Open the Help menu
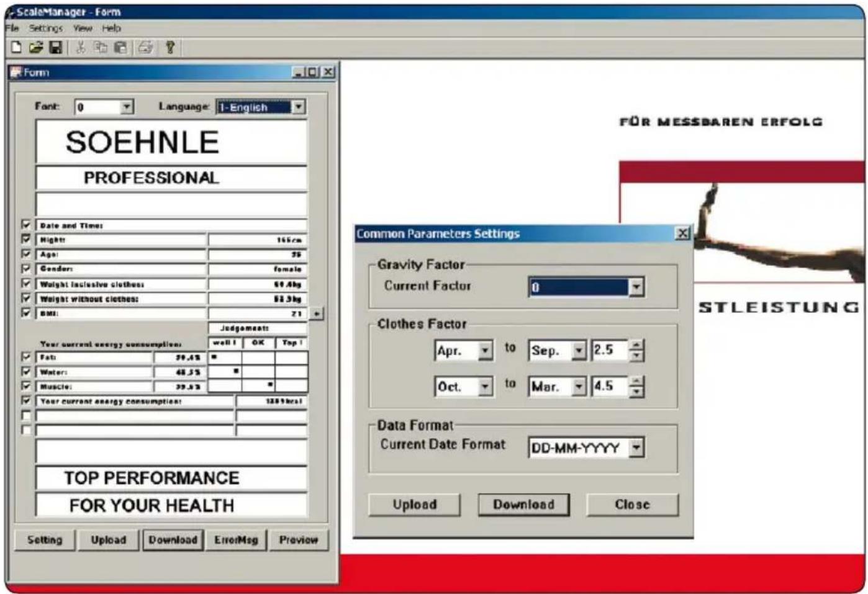This screenshot has height=594, width=868. tap(111, 28)
